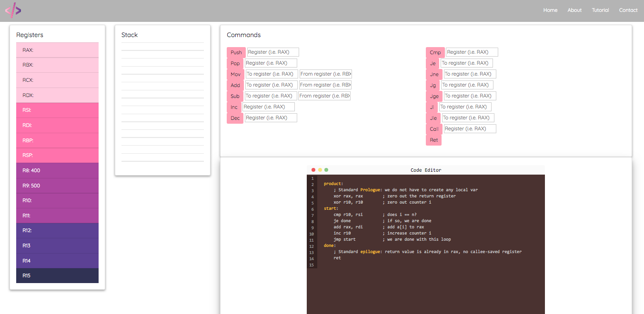Click the Ret command button
The image size is (644, 314).
click(434, 140)
